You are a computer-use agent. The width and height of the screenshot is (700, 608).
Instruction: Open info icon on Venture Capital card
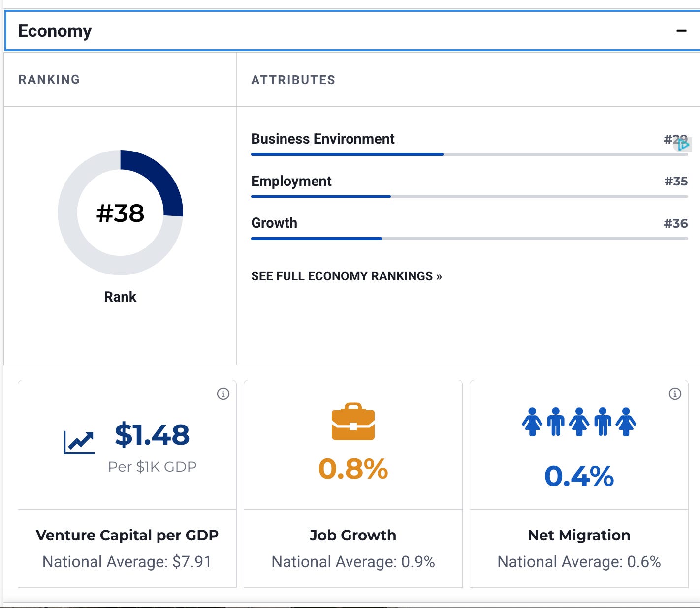click(223, 394)
